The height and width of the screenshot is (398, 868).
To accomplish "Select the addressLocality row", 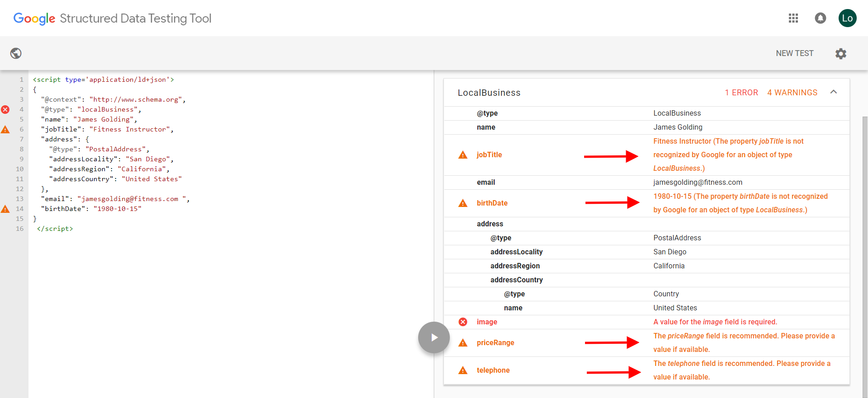I will click(646, 252).
